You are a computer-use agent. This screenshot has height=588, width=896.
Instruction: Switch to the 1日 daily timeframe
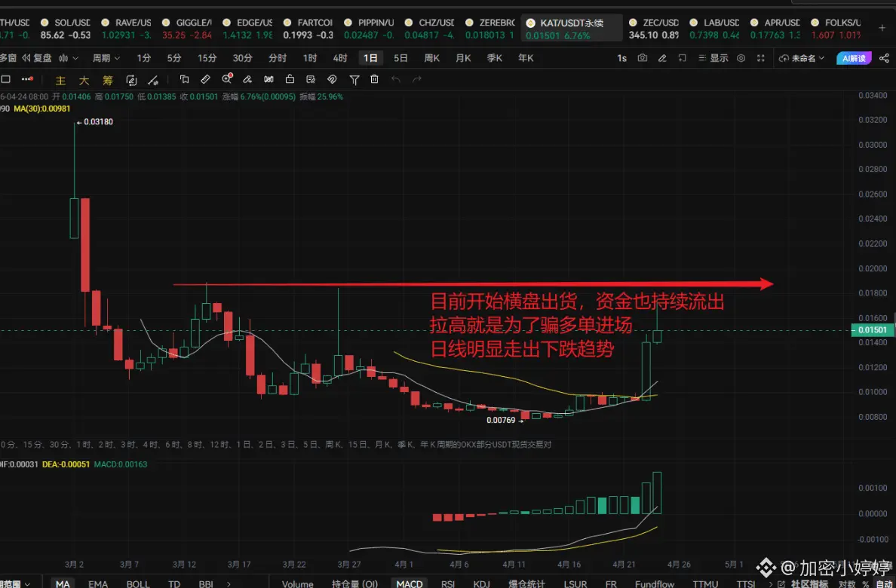click(371, 58)
